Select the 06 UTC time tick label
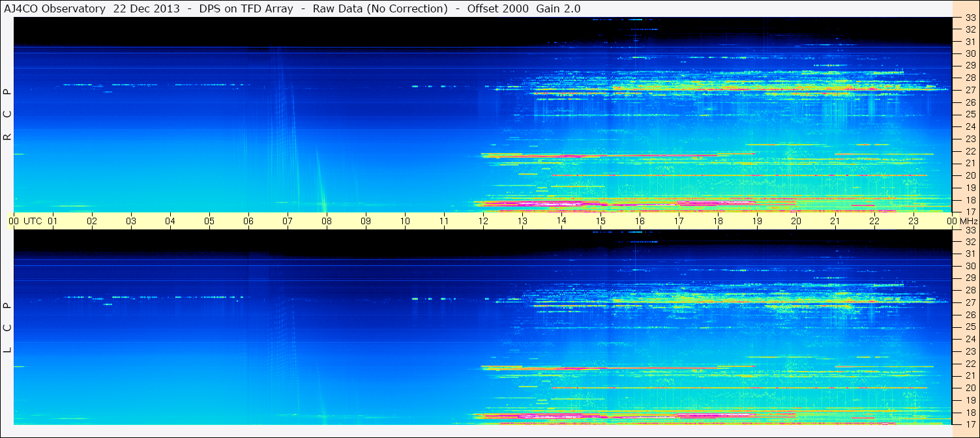This screenshot has width=980, height=438. tap(248, 221)
